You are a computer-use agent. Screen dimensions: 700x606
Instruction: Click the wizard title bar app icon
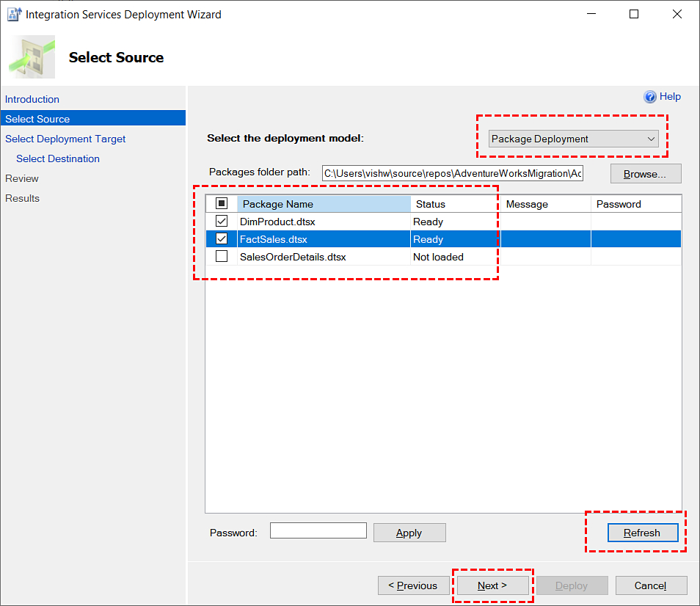pyautogui.click(x=14, y=14)
